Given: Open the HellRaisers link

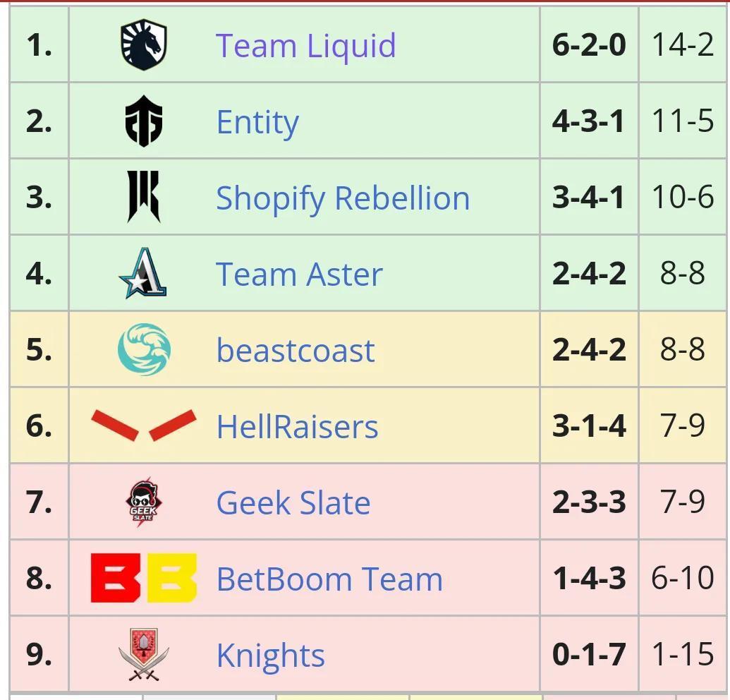Looking at the screenshot, I should click(x=297, y=427).
